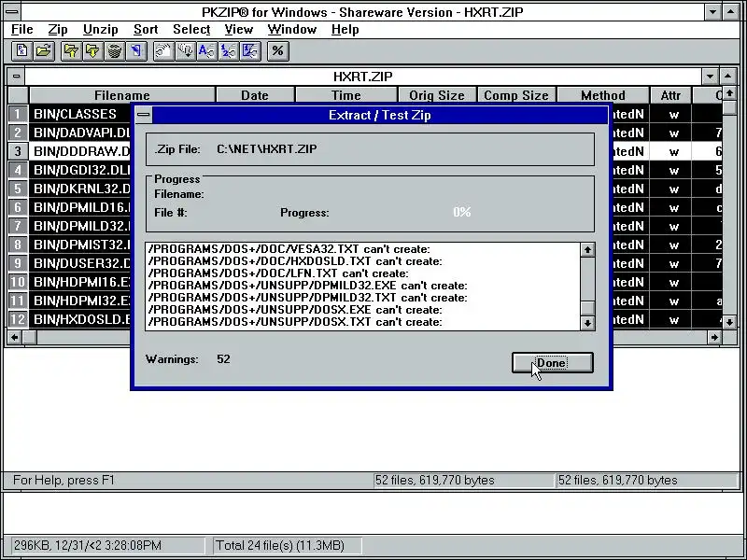Select row number 3 header
Image resolution: width=747 pixels, height=560 pixels.
[x=18, y=151]
